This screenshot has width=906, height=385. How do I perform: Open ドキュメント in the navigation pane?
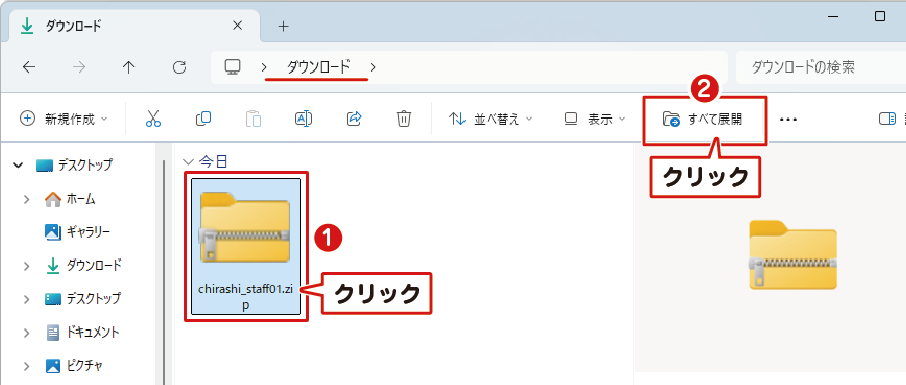83,332
